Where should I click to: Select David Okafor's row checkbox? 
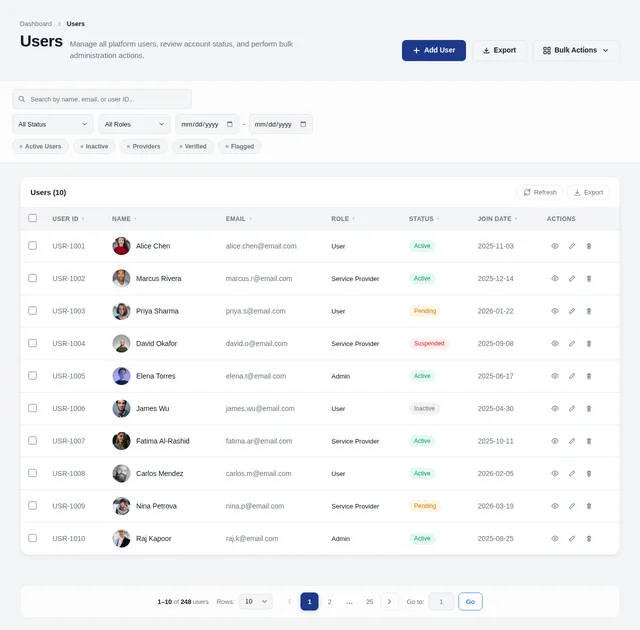(33, 343)
